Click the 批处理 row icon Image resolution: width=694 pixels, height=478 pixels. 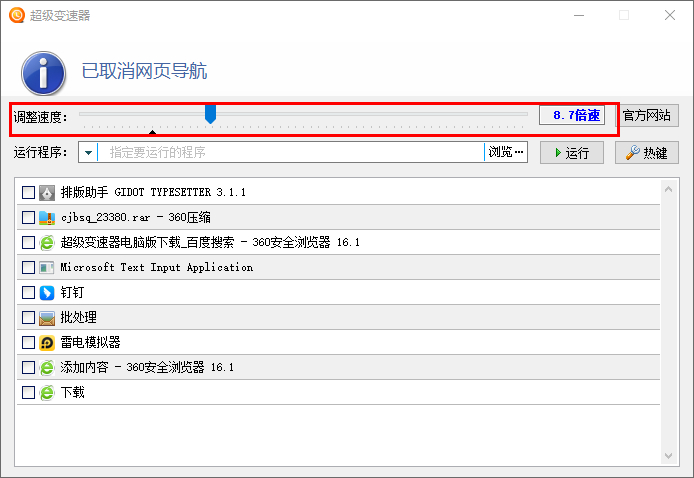47,317
